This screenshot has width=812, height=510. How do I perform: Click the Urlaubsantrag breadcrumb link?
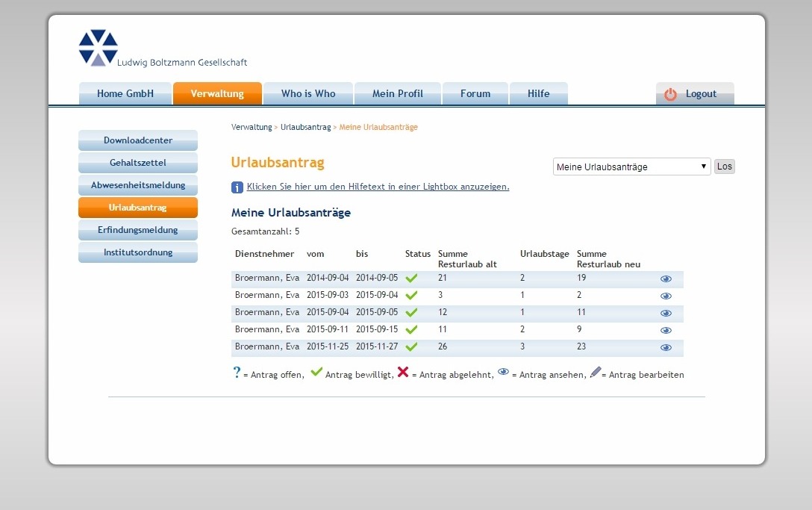tap(305, 128)
